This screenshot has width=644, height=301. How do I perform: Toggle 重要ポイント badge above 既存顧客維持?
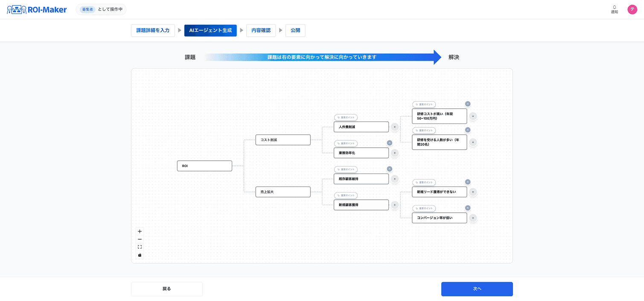[346, 169]
